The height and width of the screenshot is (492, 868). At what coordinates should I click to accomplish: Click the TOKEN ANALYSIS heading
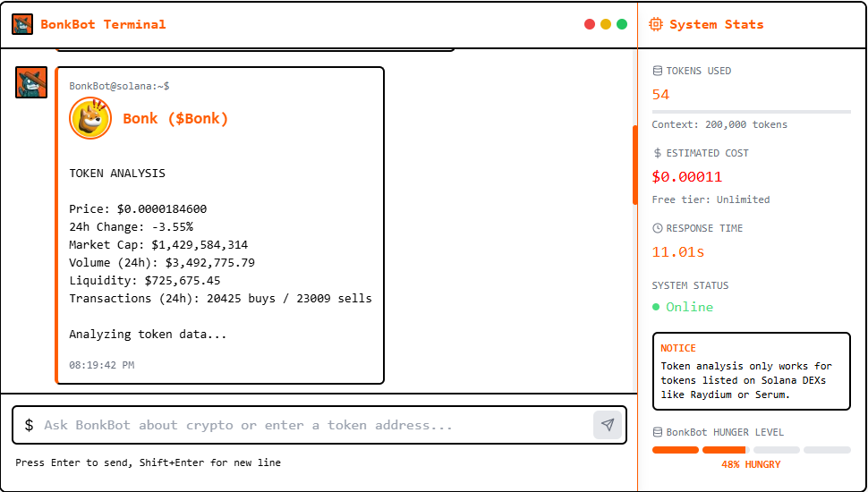(117, 174)
